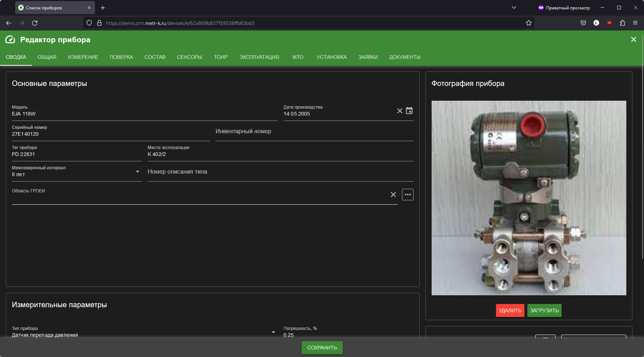Go to the УСТАНОВКА tab
644x357 pixels.
pos(332,57)
